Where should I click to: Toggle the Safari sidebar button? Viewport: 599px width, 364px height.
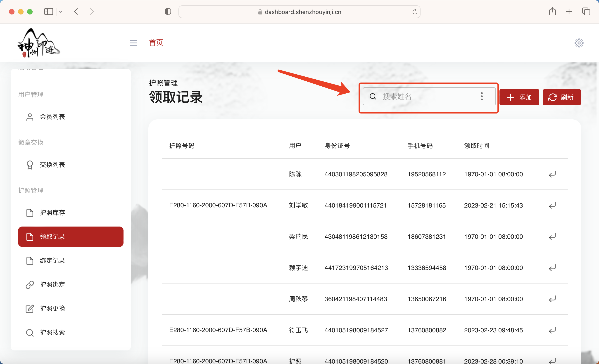click(49, 12)
